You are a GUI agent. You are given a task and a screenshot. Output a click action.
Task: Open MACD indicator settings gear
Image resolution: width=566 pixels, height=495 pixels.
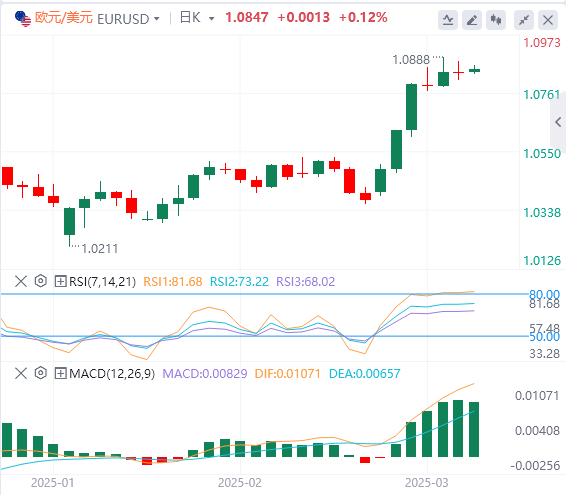point(41,373)
